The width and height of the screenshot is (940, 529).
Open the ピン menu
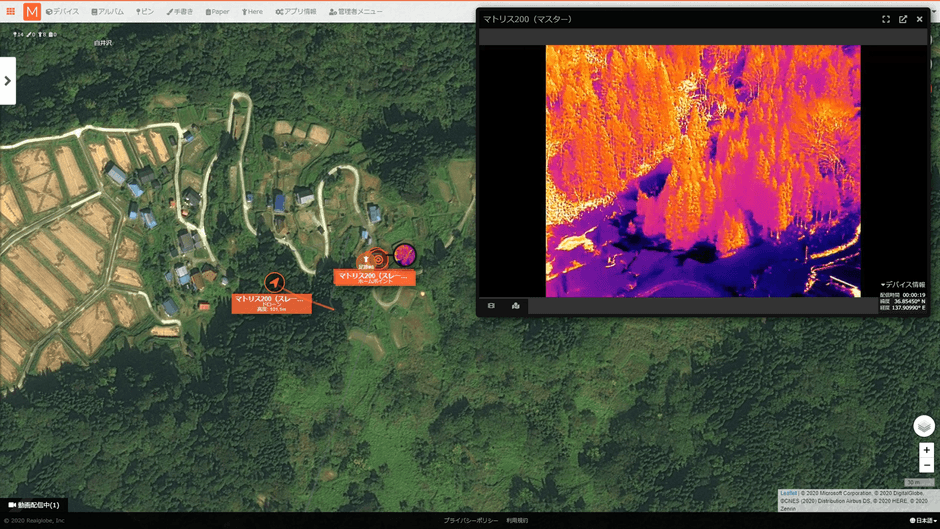click(x=144, y=11)
